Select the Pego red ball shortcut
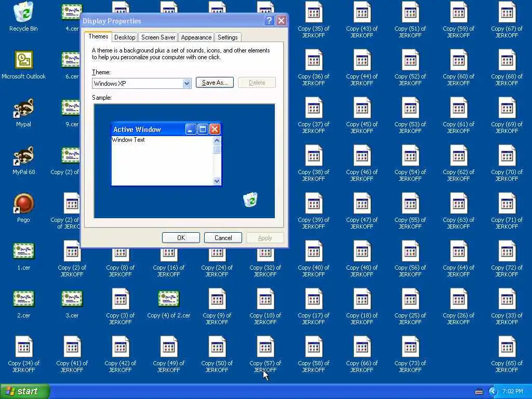 tap(23, 203)
